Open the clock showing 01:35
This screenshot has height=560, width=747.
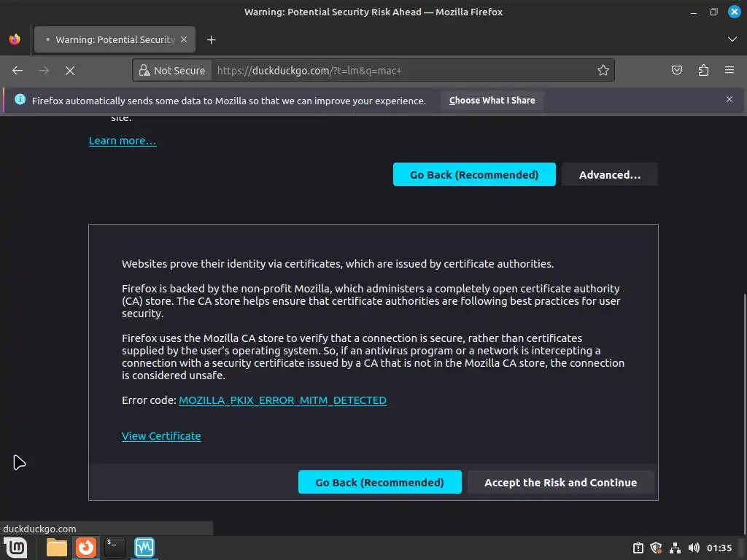pyautogui.click(x=719, y=548)
